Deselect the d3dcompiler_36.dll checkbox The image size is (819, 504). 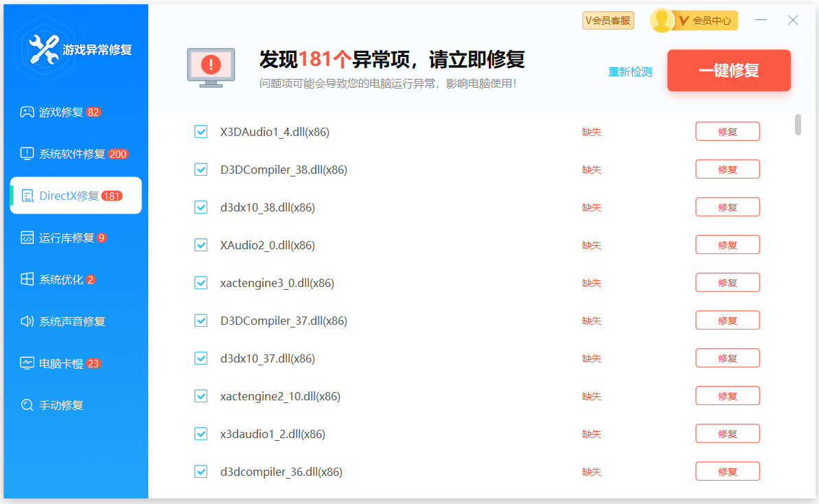click(x=201, y=471)
